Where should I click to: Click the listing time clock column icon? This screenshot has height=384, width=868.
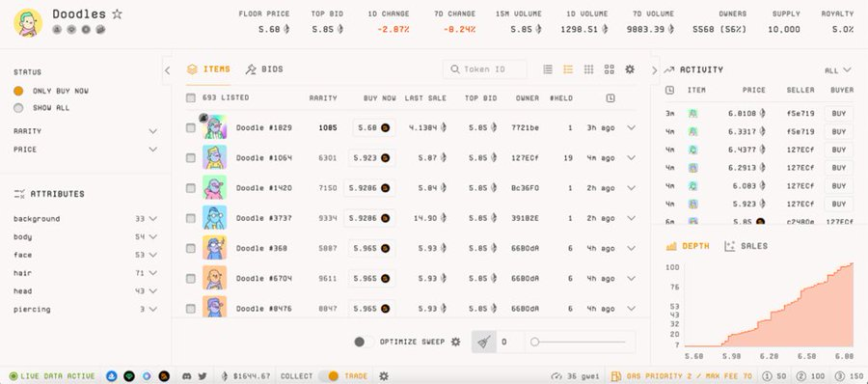tap(610, 98)
